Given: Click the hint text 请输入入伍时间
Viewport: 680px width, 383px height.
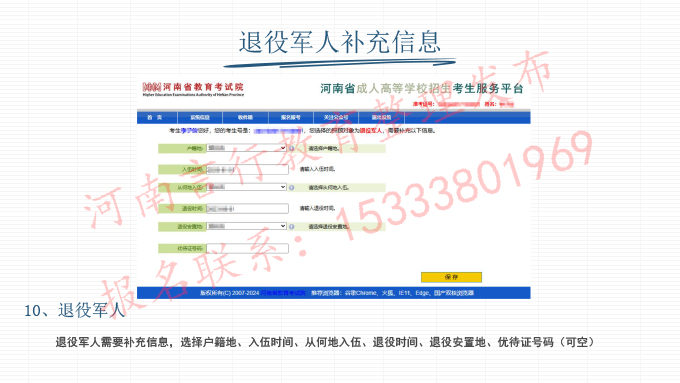Looking at the screenshot, I should click(x=317, y=169).
